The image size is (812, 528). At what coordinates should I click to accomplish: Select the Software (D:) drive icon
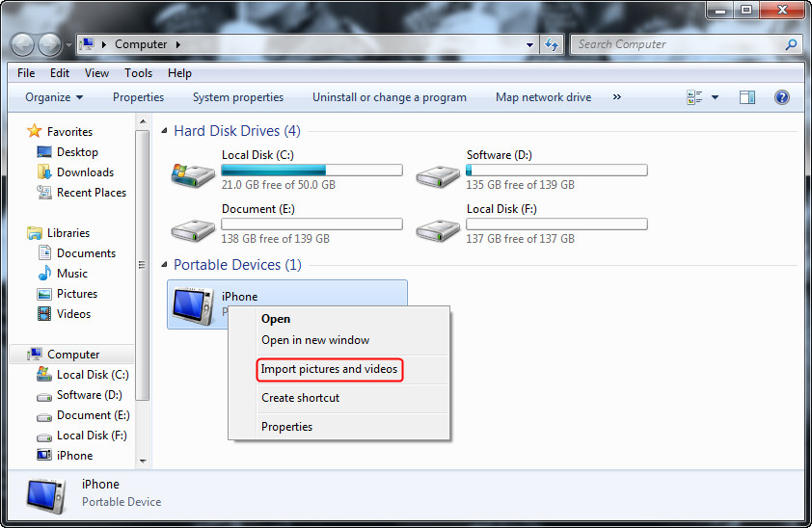pos(438,176)
